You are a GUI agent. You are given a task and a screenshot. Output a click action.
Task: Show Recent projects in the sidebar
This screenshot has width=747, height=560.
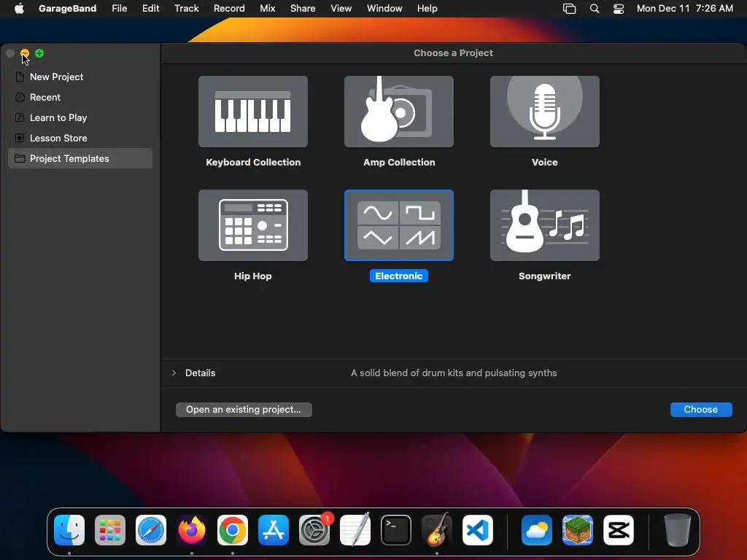click(80, 97)
